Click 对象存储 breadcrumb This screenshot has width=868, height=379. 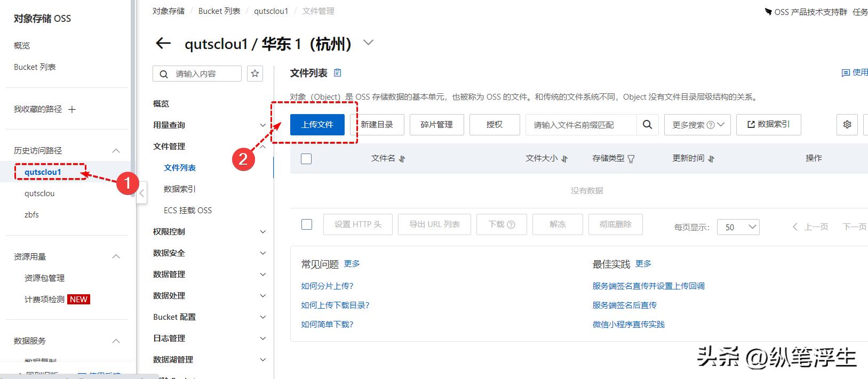169,11
